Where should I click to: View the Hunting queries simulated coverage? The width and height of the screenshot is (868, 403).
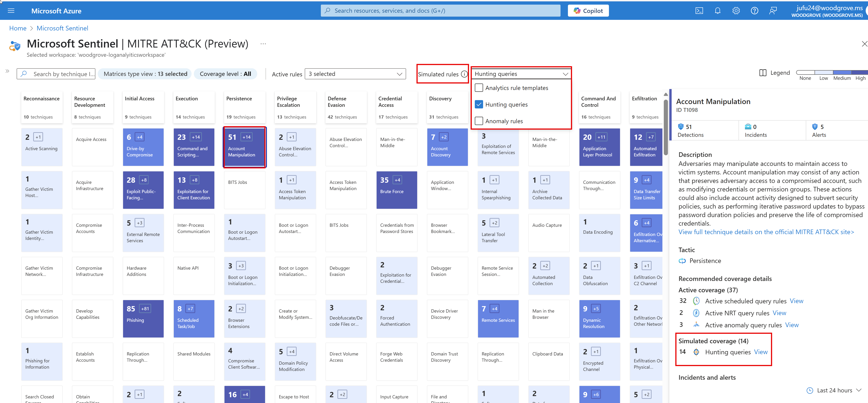point(761,352)
